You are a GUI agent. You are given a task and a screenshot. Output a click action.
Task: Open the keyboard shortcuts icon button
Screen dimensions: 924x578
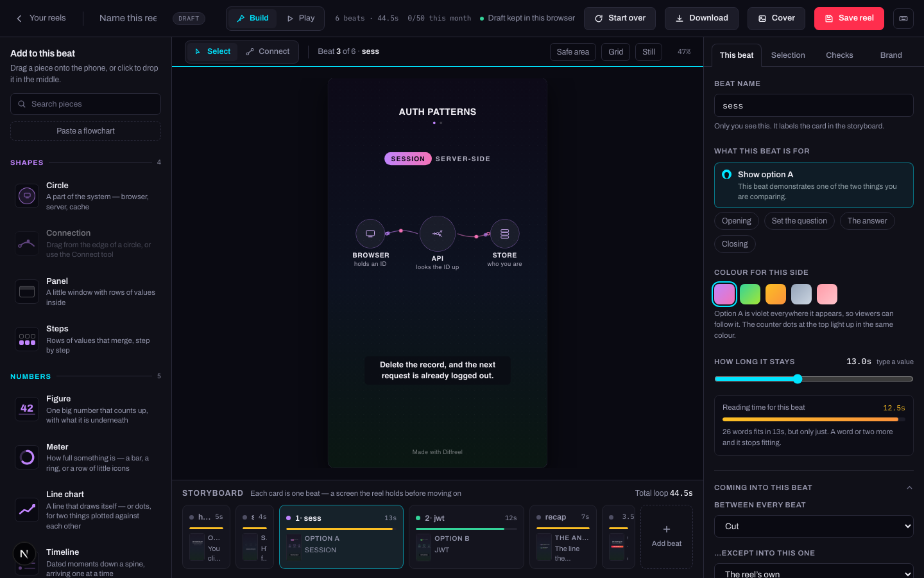coord(903,19)
